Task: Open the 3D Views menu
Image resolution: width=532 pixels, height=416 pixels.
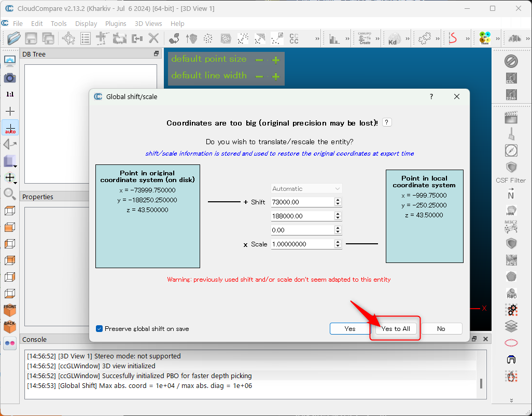Action: coord(148,23)
